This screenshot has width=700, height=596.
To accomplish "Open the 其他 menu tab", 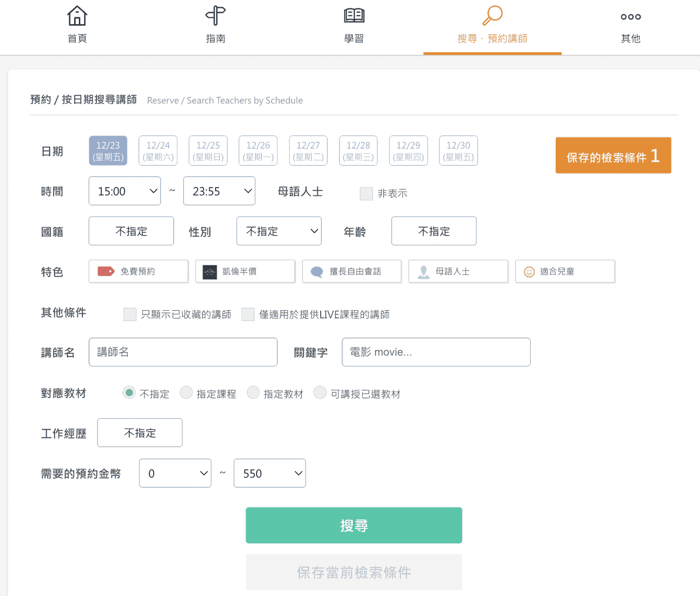I will (631, 27).
